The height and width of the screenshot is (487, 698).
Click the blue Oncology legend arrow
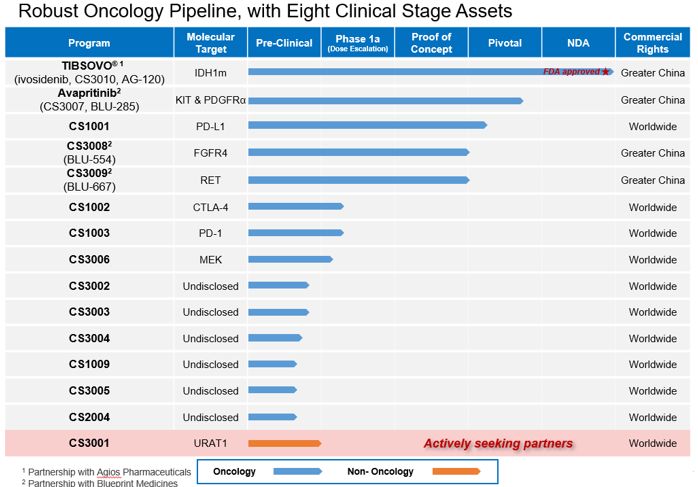(x=297, y=471)
